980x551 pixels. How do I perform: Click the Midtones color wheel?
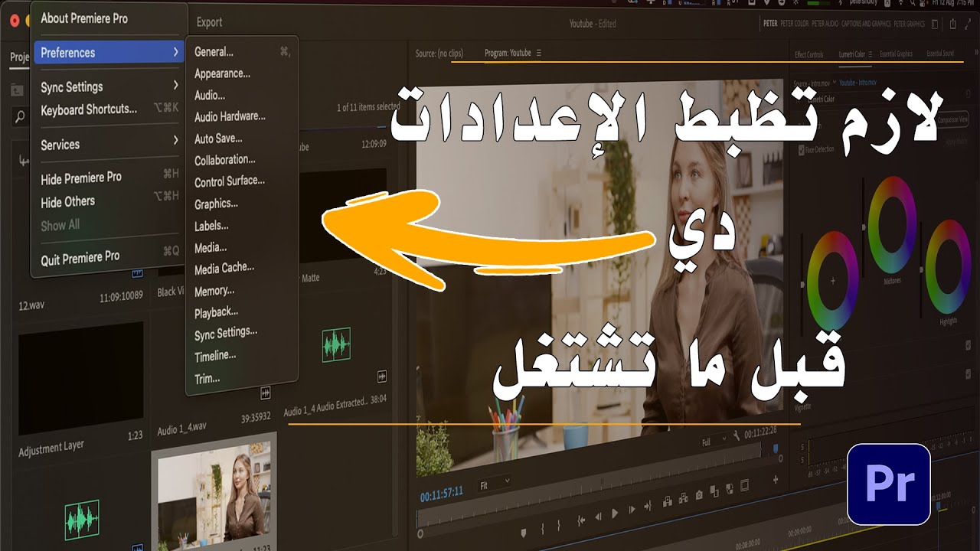pos(892,225)
